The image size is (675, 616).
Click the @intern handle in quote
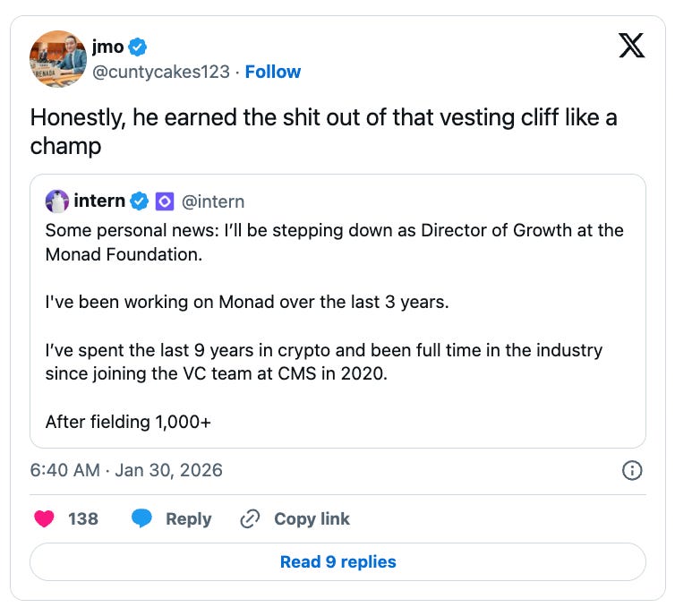coord(213,201)
